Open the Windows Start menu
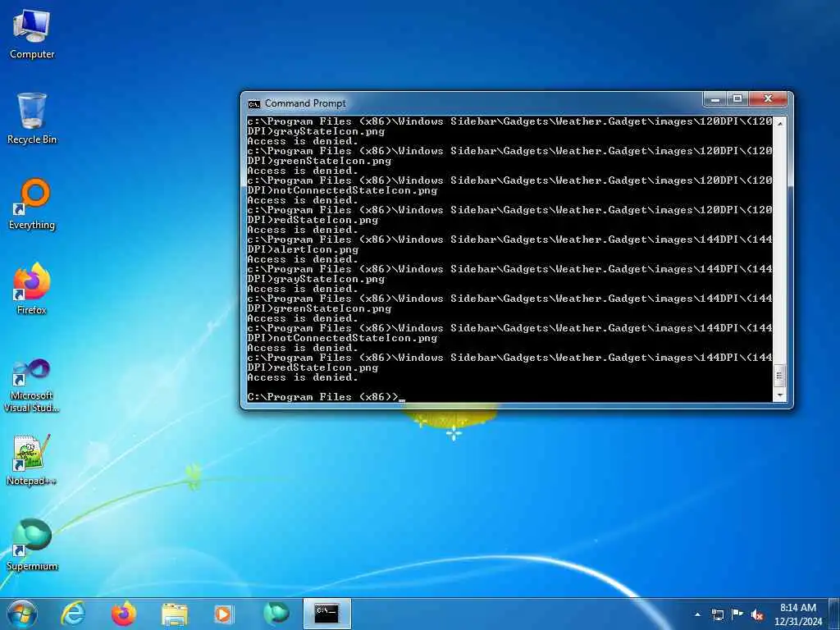This screenshot has width=840, height=630. pyautogui.click(x=22, y=614)
